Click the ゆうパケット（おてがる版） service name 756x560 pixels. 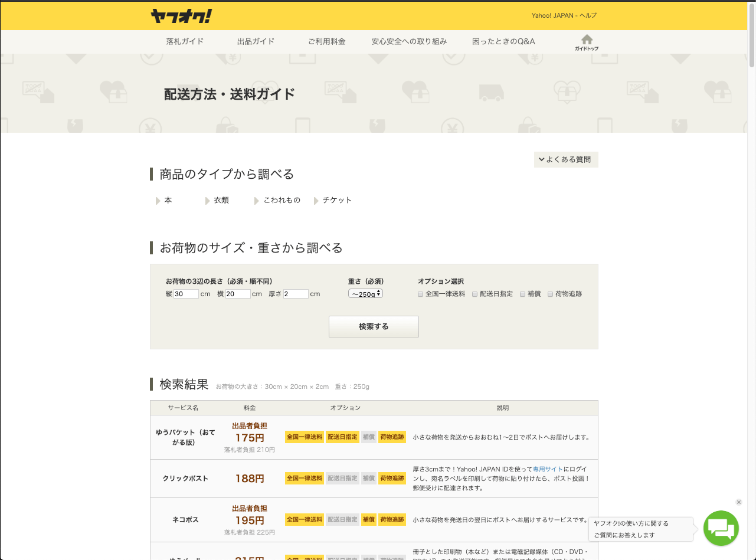[x=185, y=437]
